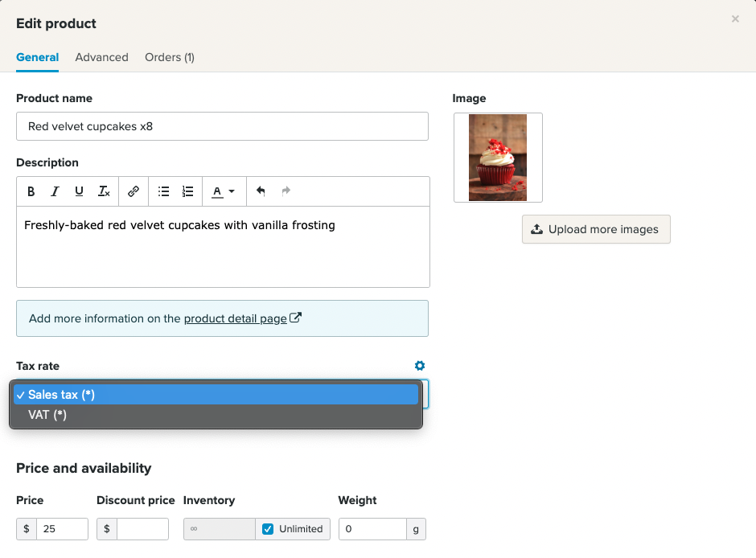Undo the last description edit
756x558 pixels.
pos(261,191)
